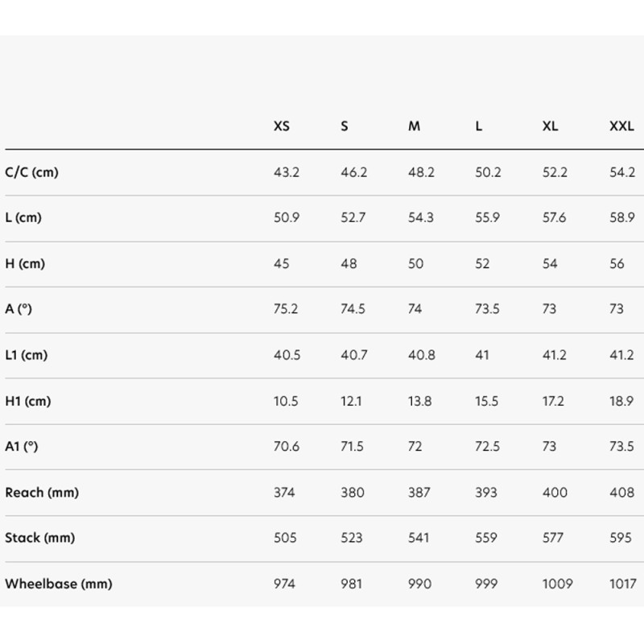Click the Stack (mm) row label
The image size is (644, 644).
(x=40, y=538)
